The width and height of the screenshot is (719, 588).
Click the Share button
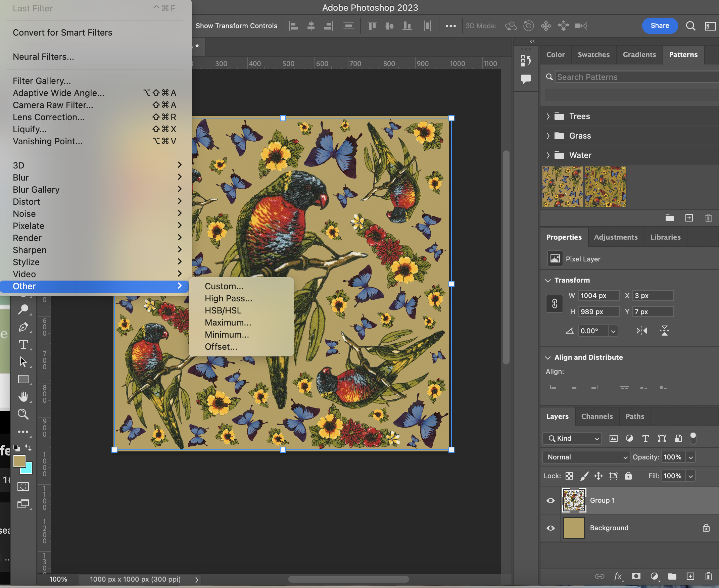[x=659, y=26]
